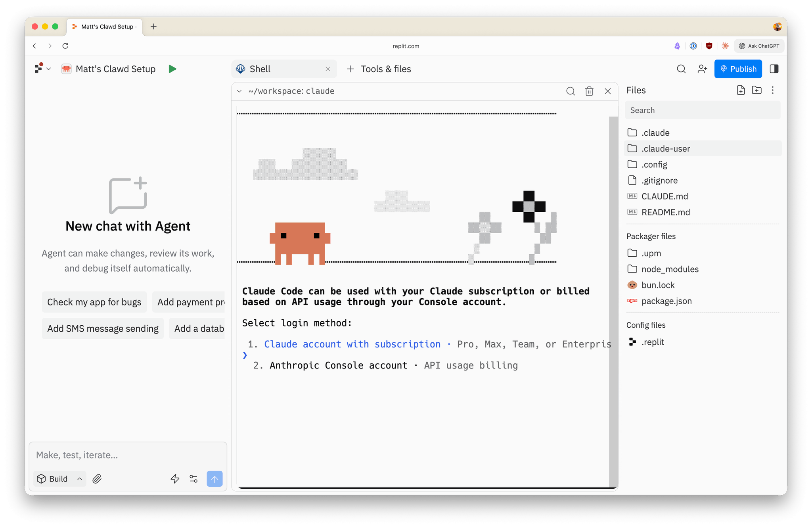Click the Files search input field
This screenshot has height=528, width=812.
tap(702, 110)
